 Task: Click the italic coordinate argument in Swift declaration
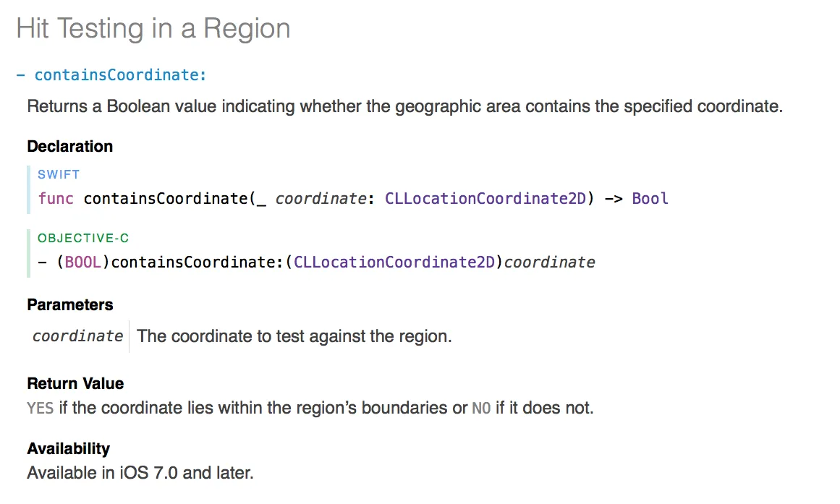[321, 199]
